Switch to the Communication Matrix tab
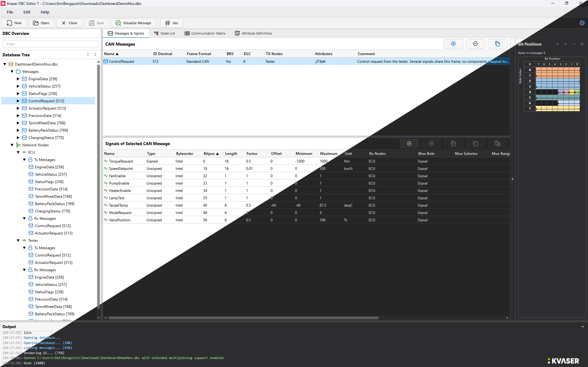This screenshot has width=588, height=367. 205,33
